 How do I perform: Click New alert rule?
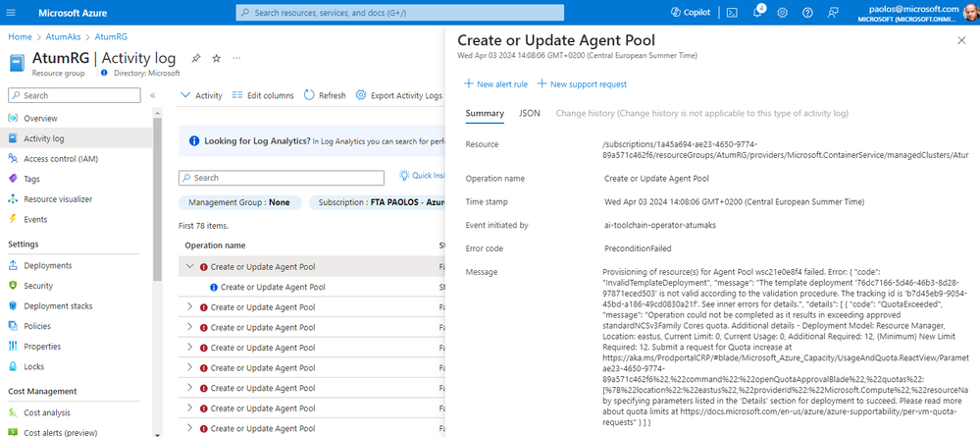coord(495,83)
